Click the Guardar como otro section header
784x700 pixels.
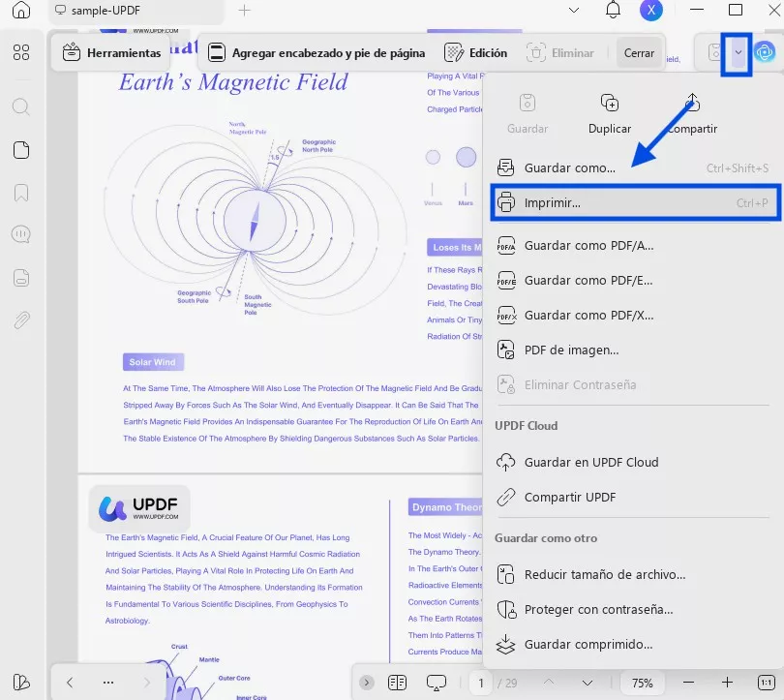(x=546, y=538)
